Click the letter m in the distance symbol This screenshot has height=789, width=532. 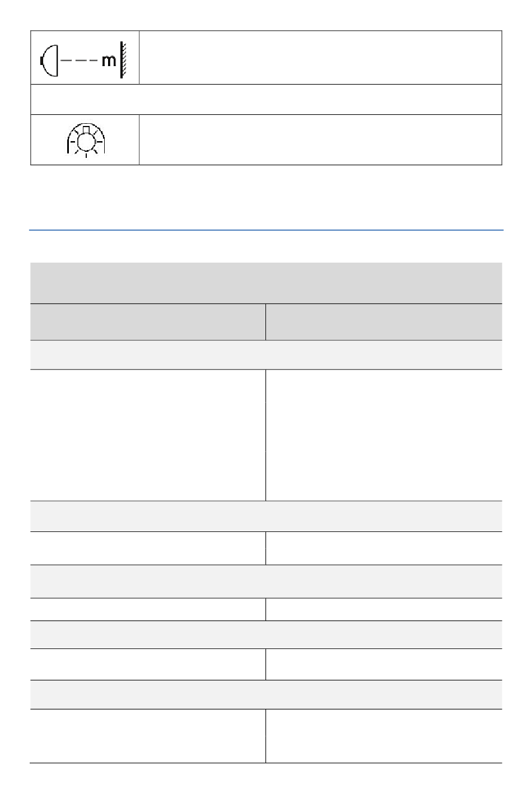tap(109, 61)
